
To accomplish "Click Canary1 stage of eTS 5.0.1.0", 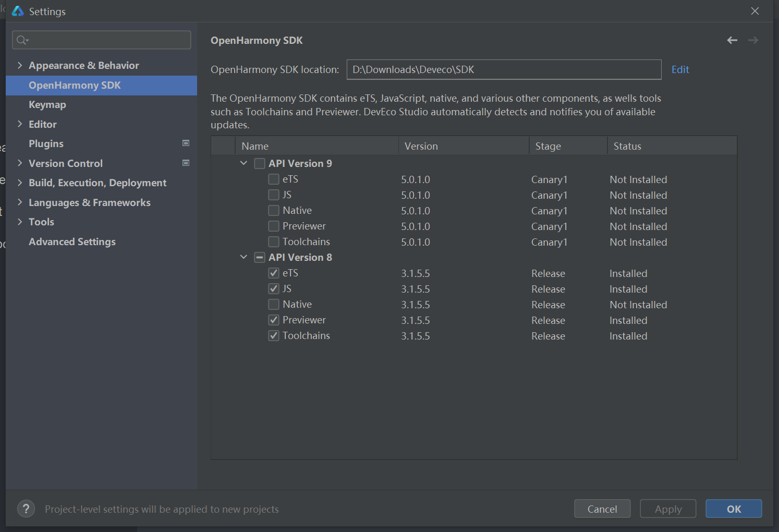I will [x=549, y=179].
